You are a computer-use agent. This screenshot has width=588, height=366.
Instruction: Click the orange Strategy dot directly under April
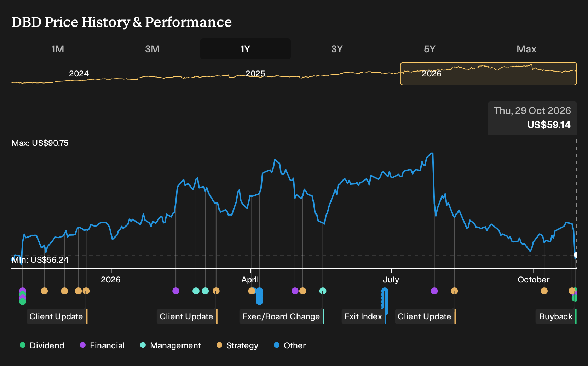(252, 291)
